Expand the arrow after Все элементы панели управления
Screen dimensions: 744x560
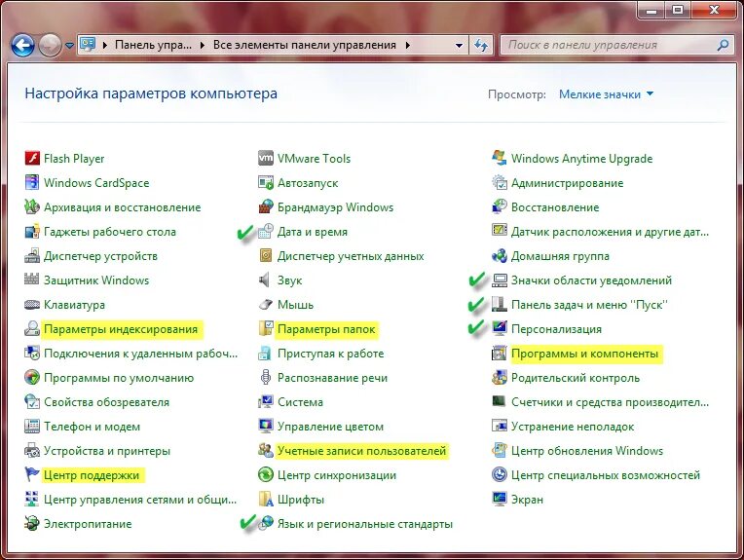click(x=408, y=45)
